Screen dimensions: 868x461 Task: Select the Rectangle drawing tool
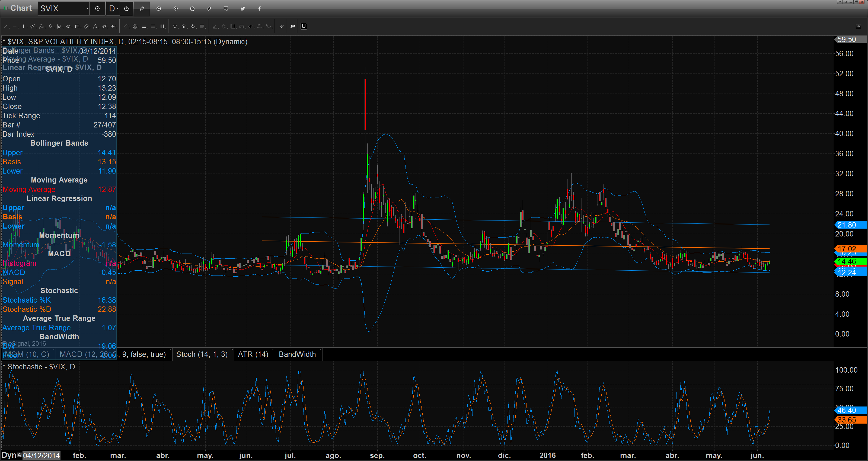tap(77, 26)
